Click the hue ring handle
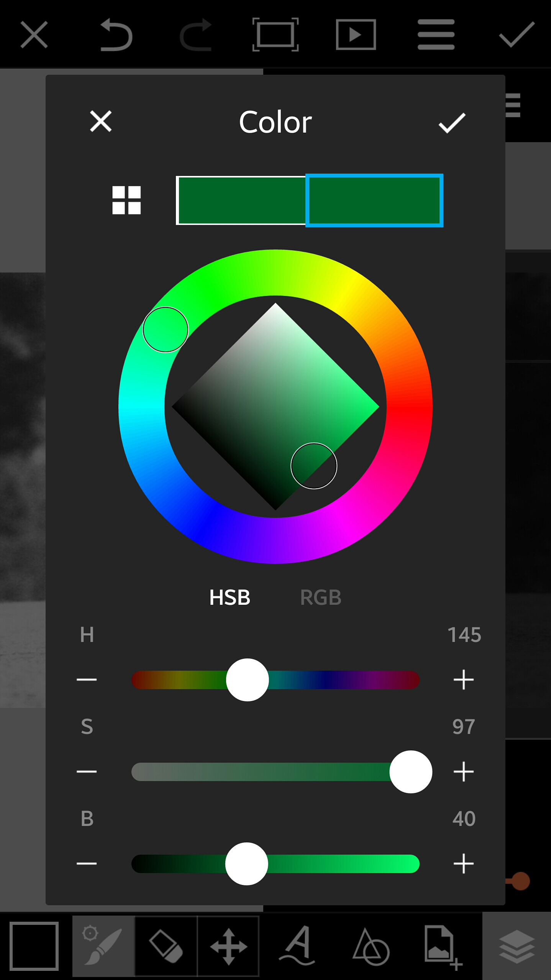The height and width of the screenshot is (980, 551). click(x=166, y=330)
